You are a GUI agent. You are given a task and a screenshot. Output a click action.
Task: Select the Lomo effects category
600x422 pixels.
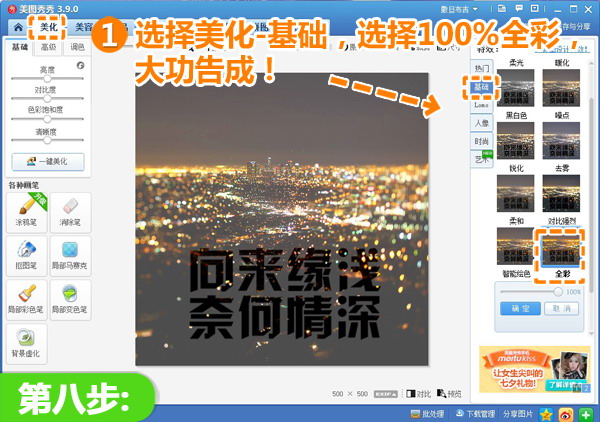click(482, 105)
